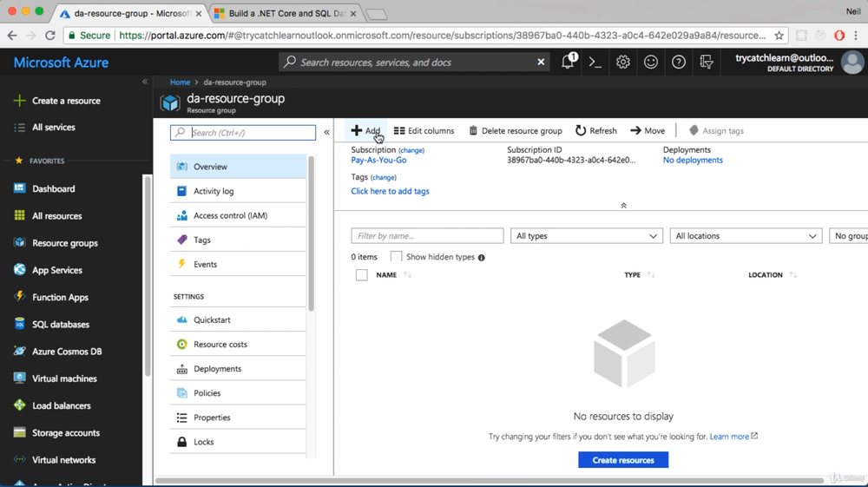Tick the select-all checkbox beside NAME
The height and width of the screenshot is (487, 868).
point(362,275)
